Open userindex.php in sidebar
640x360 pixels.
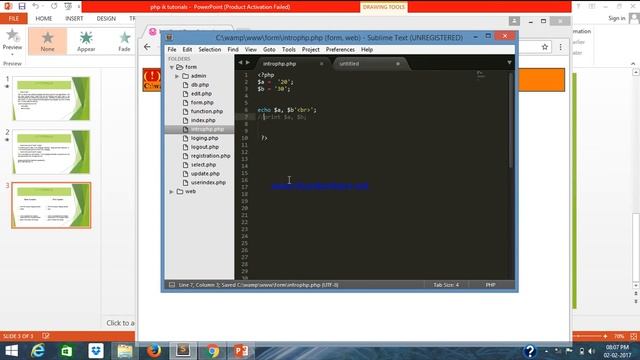click(208, 183)
